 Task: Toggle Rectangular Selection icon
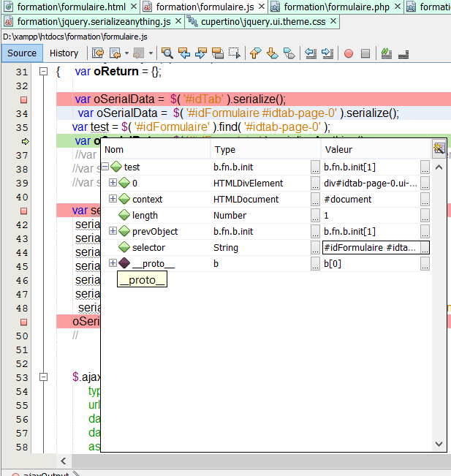[x=235, y=53]
